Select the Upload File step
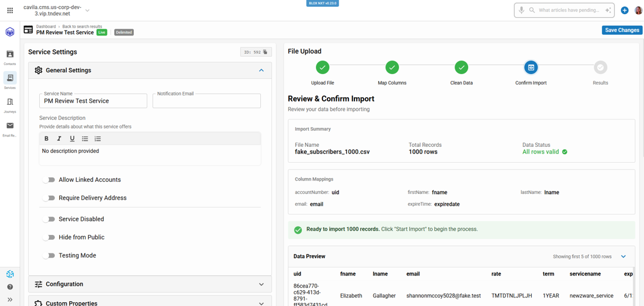644x306 pixels. [323, 68]
